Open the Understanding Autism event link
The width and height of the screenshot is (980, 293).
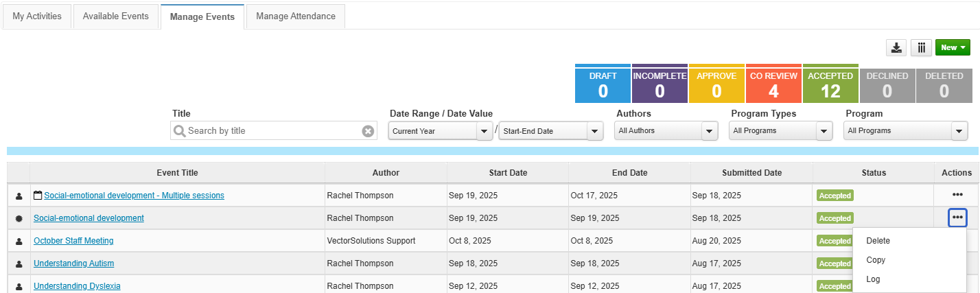pos(73,263)
